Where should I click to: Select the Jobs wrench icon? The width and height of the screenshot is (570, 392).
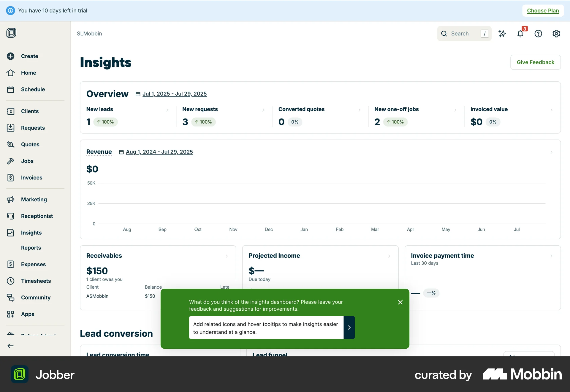click(x=11, y=161)
